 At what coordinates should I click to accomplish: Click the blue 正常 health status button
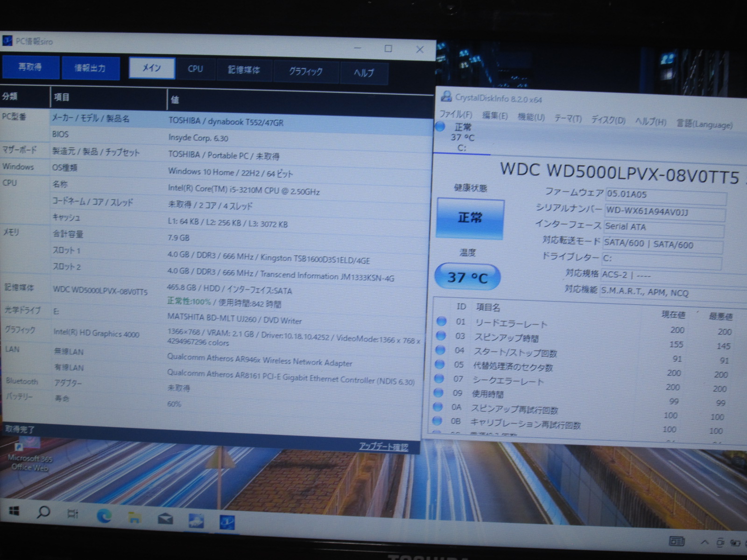pyautogui.click(x=470, y=218)
